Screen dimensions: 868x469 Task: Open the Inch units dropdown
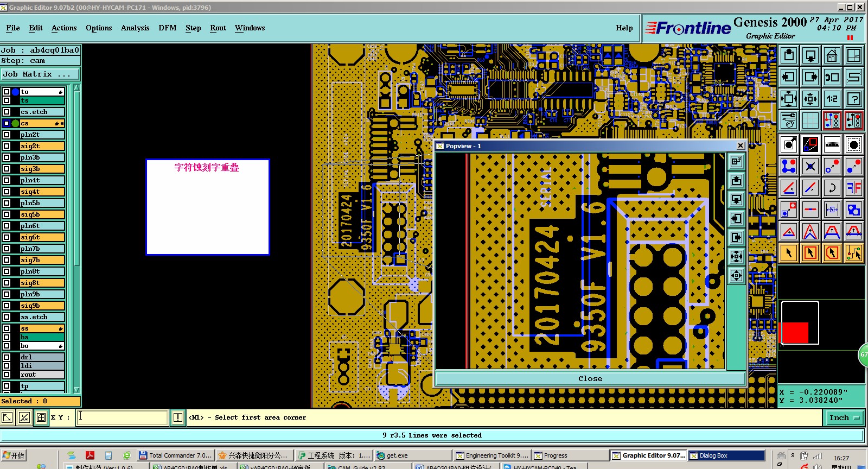click(845, 417)
